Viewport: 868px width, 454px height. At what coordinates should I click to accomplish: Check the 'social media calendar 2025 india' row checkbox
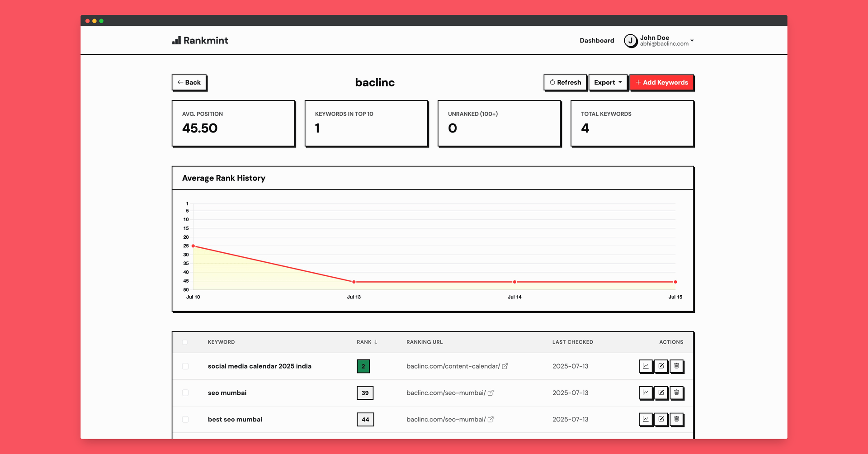185,366
